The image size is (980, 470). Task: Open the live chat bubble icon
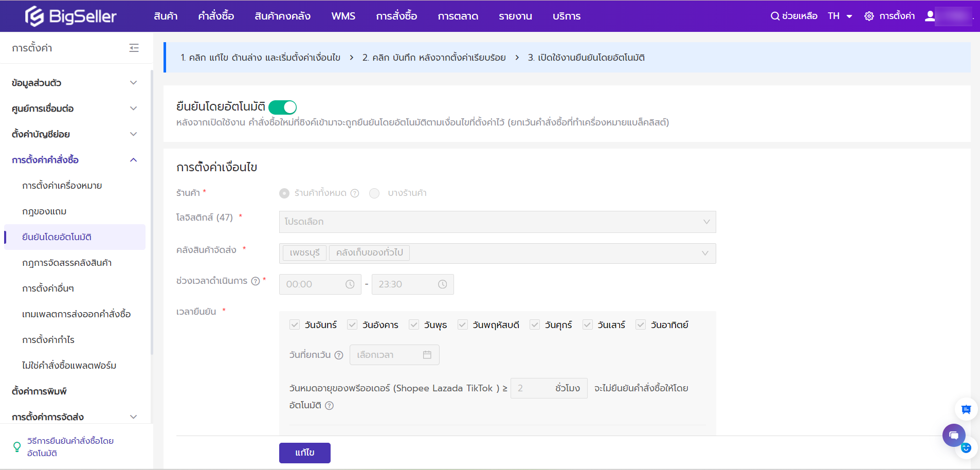[953, 436]
